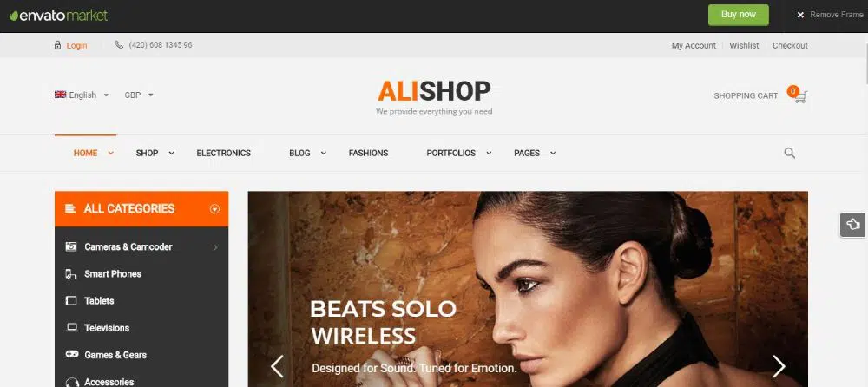The height and width of the screenshot is (387, 868).
Task: Go to previous slide arrow
Action: (277, 366)
